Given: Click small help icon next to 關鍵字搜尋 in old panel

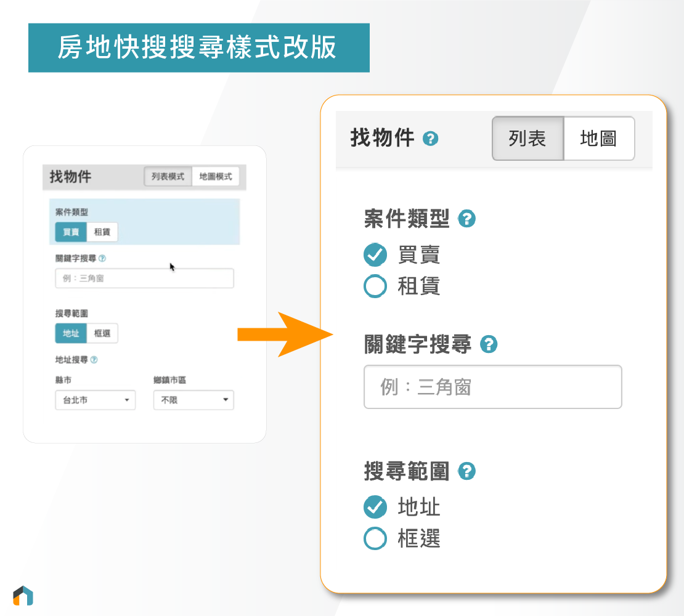Looking at the screenshot, I should [102, 259].
